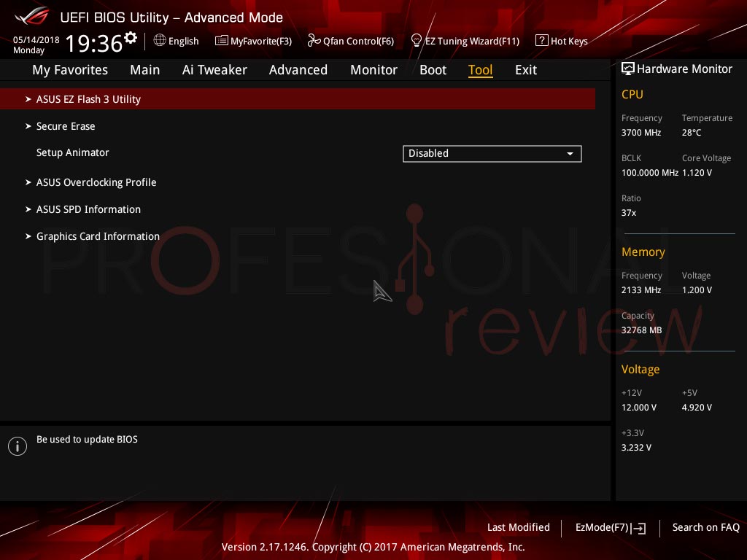Click the Hardware Monitor screen icon
This screenshot has width=747, height=560.
(627, 69)
